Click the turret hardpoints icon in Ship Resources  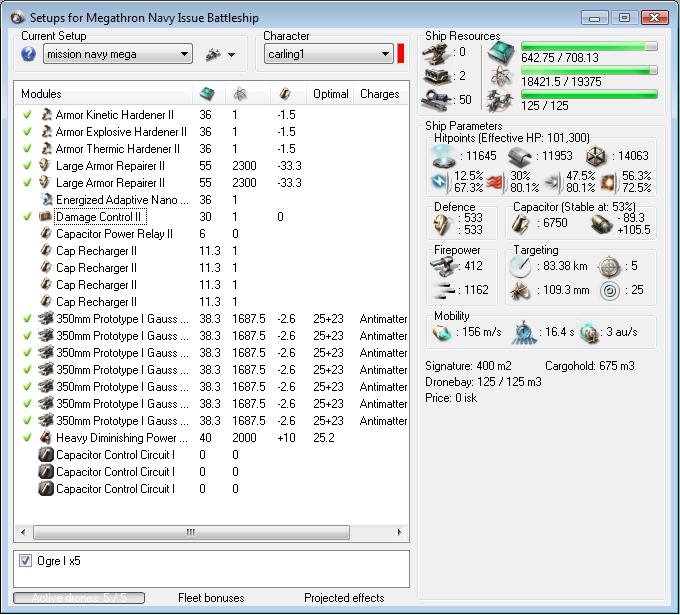point(434,54)
